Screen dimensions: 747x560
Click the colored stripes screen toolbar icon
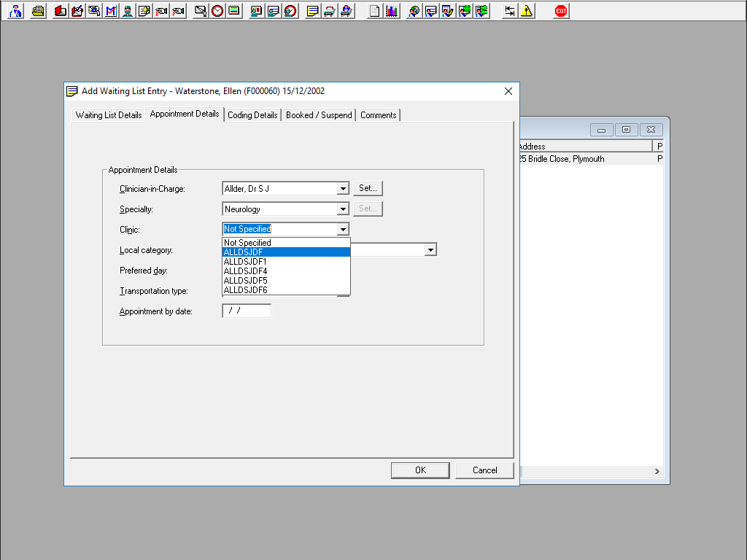(234, 11)
